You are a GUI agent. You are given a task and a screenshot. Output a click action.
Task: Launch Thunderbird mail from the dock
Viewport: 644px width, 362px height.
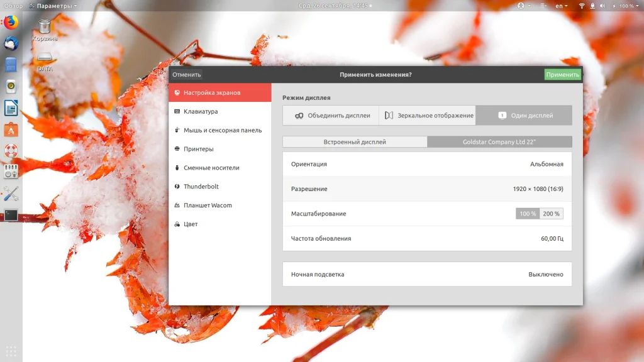coord(11,43)
